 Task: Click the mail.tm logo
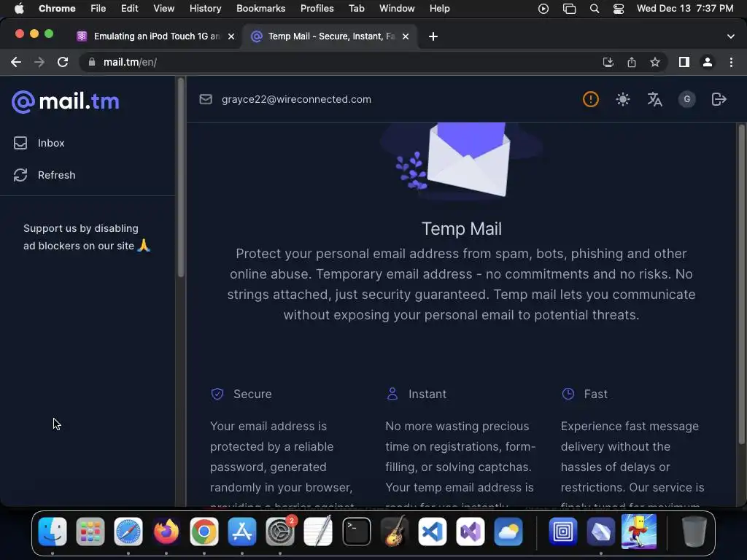pos(65,101)
